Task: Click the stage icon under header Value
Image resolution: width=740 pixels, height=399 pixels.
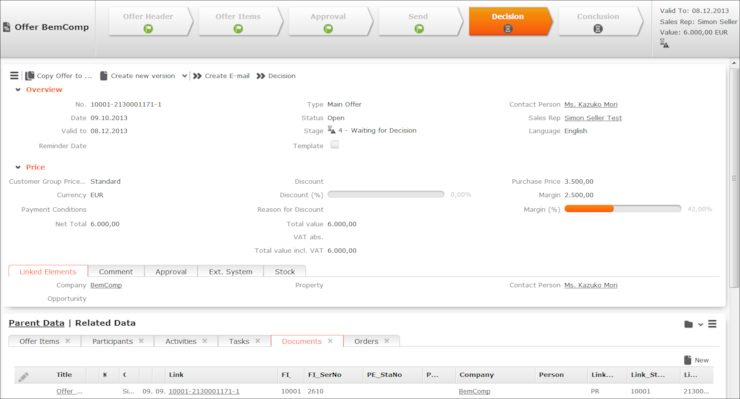Action: (664, 43)
